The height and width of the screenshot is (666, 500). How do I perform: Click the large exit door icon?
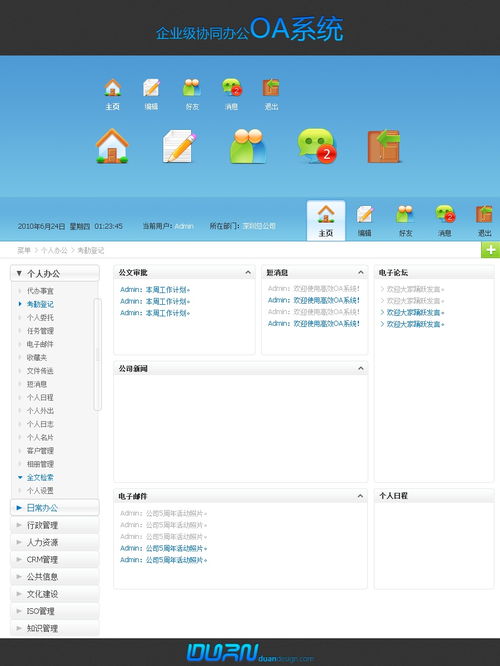click(384, 146)
